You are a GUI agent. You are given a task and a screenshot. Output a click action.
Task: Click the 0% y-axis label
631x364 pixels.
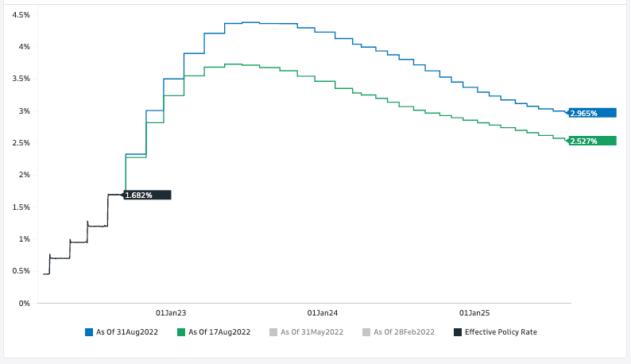coord(25,303)
